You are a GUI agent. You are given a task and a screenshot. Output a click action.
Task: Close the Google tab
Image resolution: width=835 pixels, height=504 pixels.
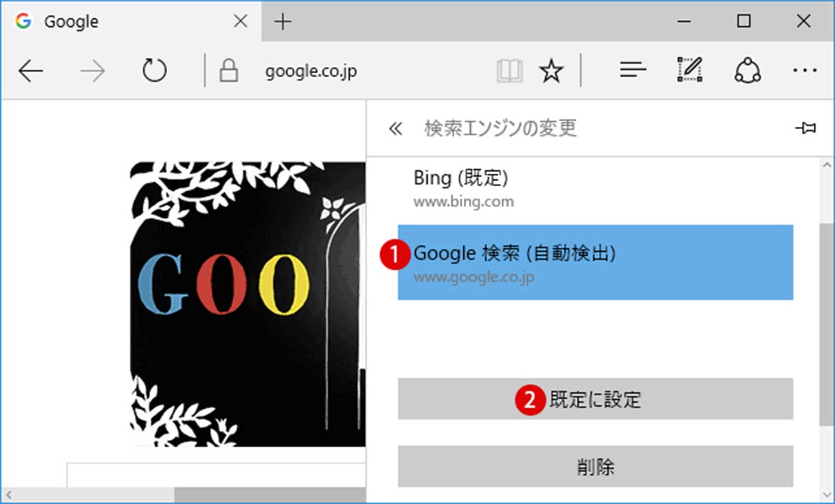241,21
